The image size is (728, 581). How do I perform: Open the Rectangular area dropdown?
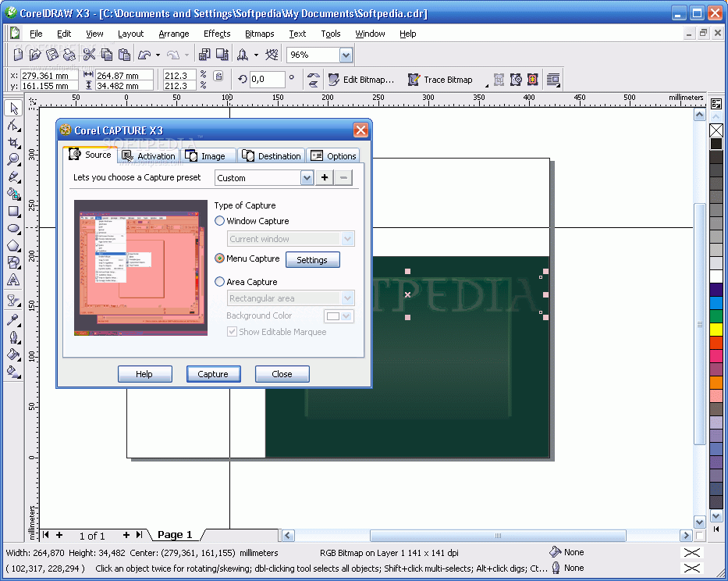pos(348,298)
